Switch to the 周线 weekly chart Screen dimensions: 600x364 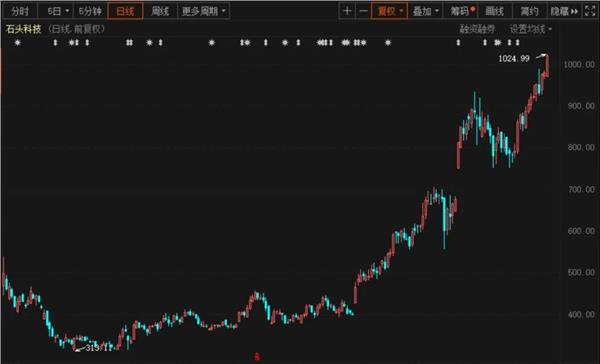160,11
